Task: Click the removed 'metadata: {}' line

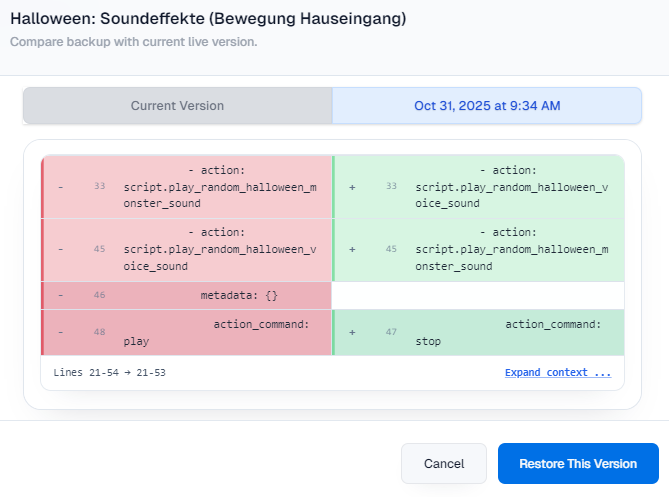Action: point(238,295)
